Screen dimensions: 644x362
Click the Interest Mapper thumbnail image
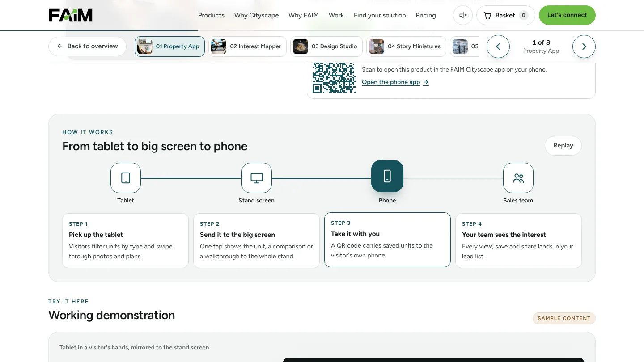point(219,46)
